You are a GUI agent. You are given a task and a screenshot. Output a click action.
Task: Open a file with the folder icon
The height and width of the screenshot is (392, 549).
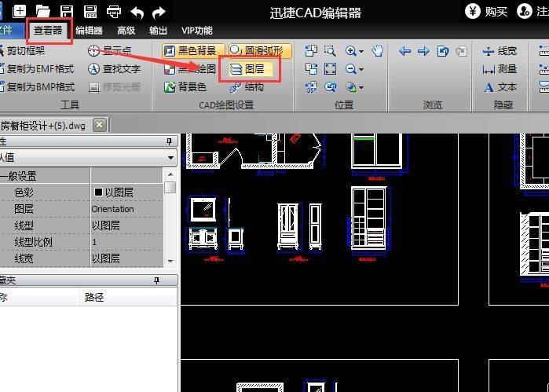42,12
